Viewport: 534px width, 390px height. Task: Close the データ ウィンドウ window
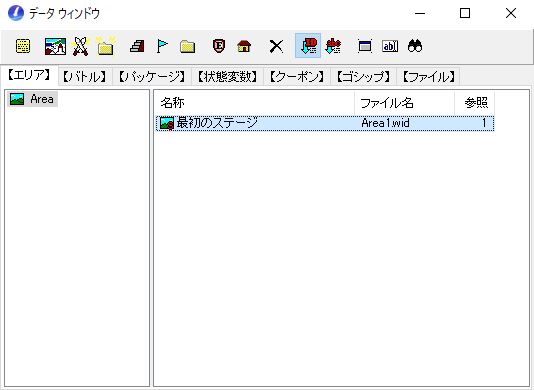pos(511,14)
